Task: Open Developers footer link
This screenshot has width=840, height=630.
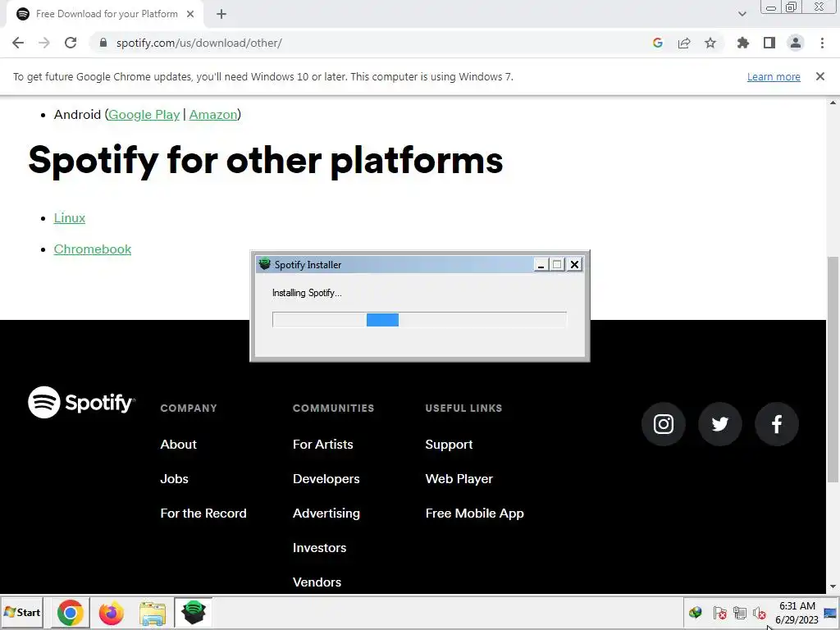Action: point(326,479)
